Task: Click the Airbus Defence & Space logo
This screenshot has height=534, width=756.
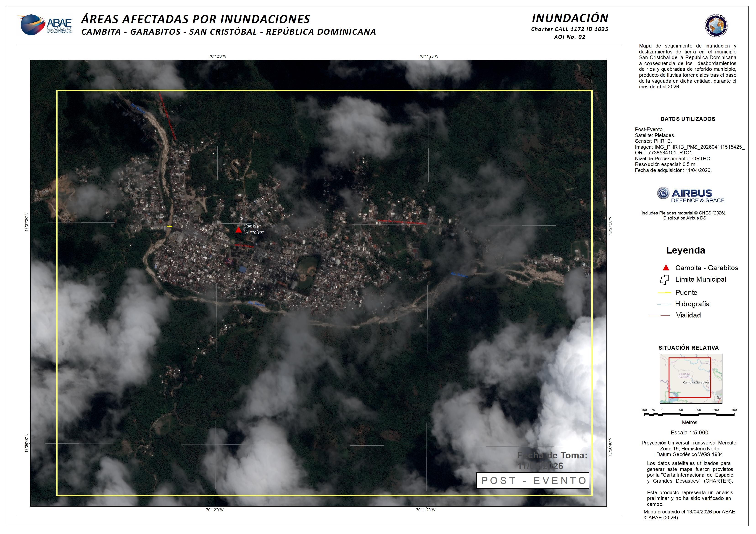Action: (x=691, y=195)
